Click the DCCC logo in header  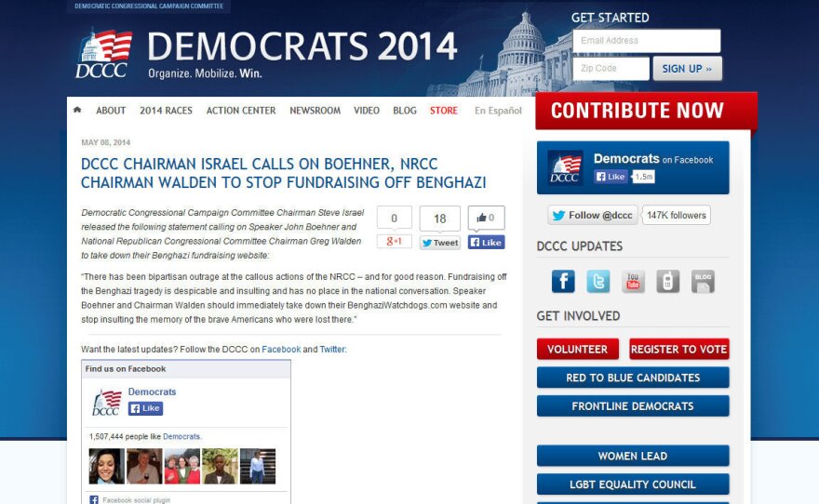[103, 54]
